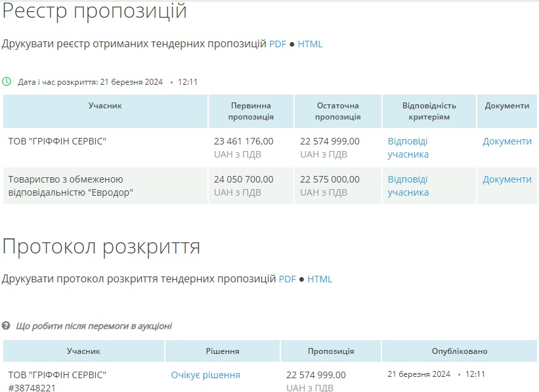The height and width of the screenshot is (392, 539).
Task: Click "Рішення" column header
Action: (223, 351)
